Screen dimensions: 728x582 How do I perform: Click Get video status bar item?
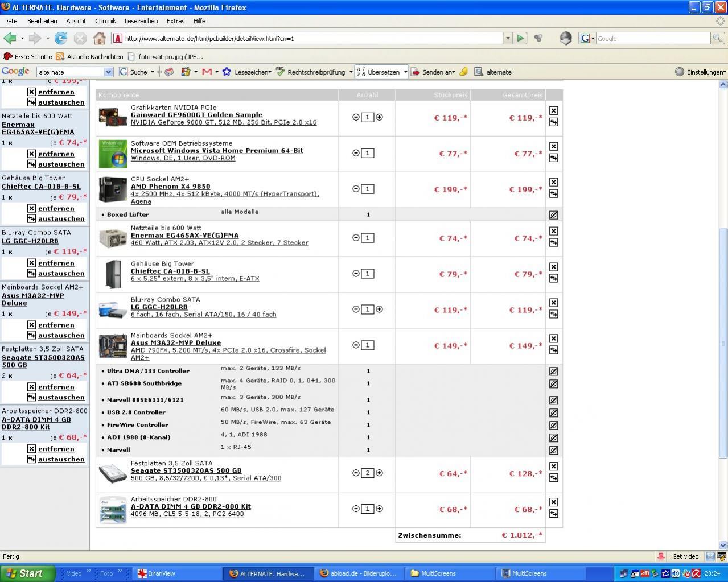(x=685, y=556)
